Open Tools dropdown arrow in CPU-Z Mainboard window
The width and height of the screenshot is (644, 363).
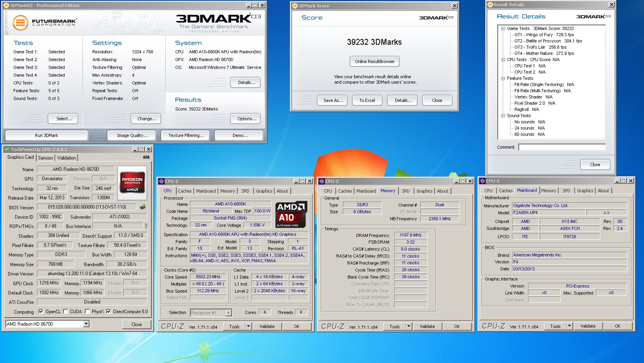pos(569,326)
